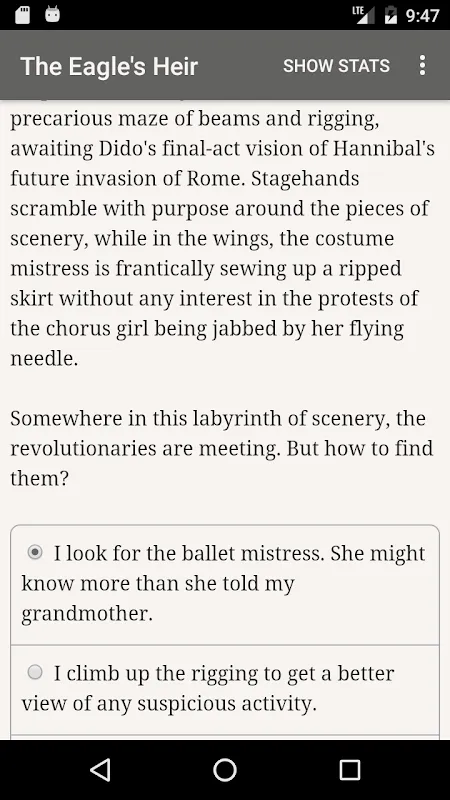Tap the paragraph about revolutionaries meeting
Image resolution: width=450 pixels, height=800 pixels.
(x=221, y=448)
